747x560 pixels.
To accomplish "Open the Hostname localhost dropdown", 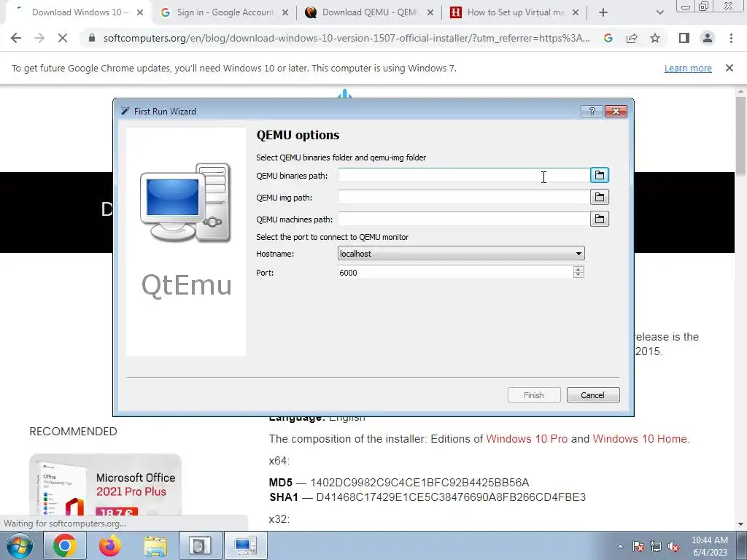I will coord(461,253).
